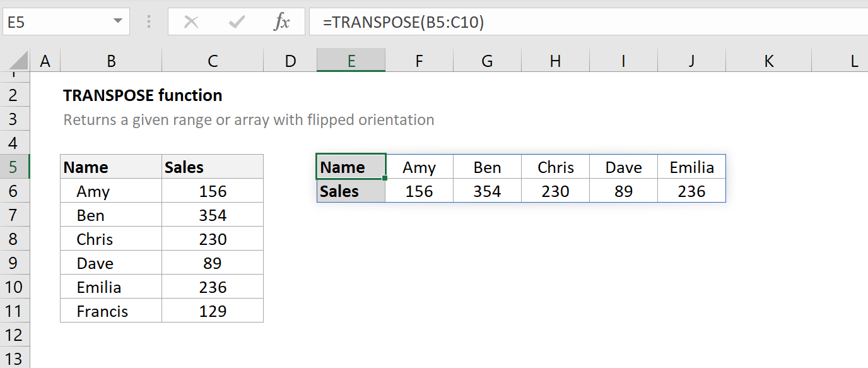The image size is (868, 368).
Task: Click column header L at the far right
Action: [853, 61]
